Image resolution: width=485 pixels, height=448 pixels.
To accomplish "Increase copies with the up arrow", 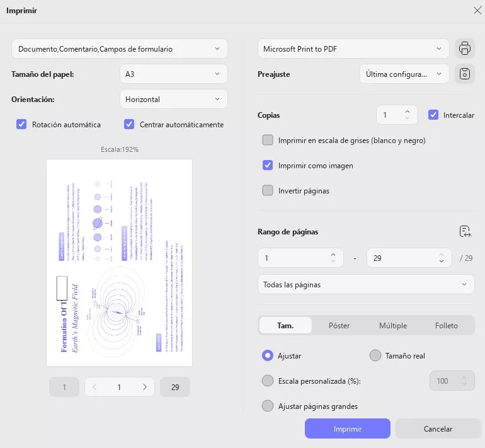I will pos(408,112).
